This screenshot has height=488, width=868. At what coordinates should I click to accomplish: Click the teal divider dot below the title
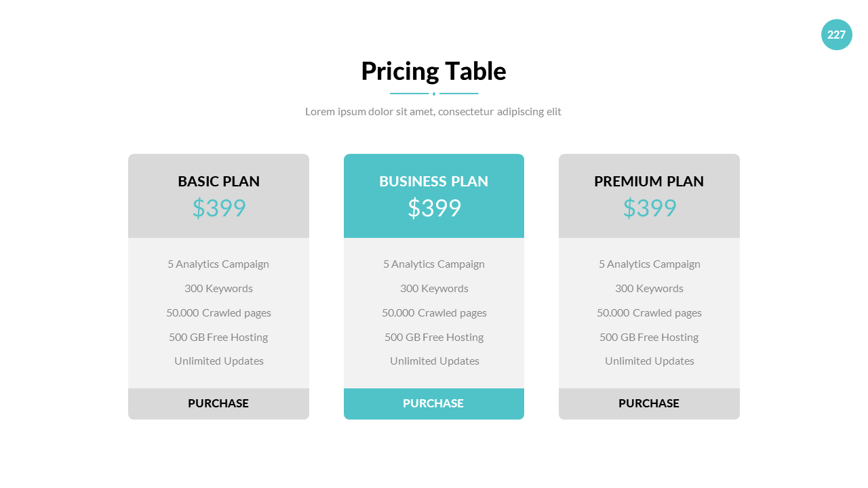click(x=434, y=94)
